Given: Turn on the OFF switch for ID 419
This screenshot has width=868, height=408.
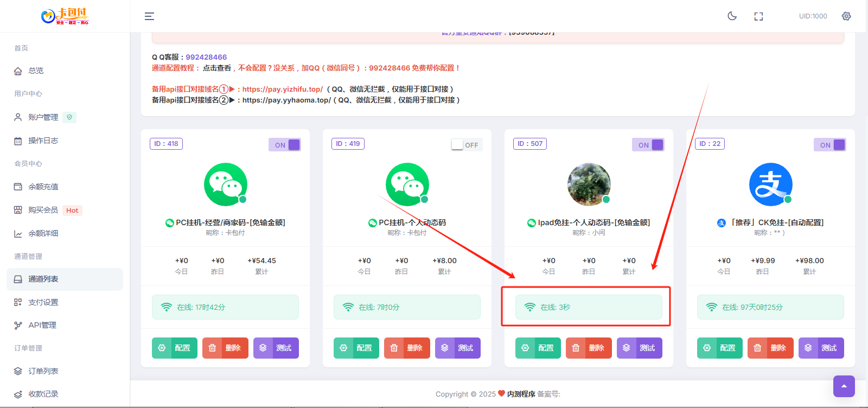Looking at the screenshot, I should coord(467,145).
